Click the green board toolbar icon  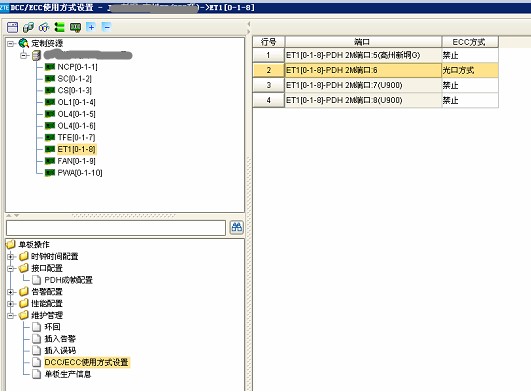75,27
